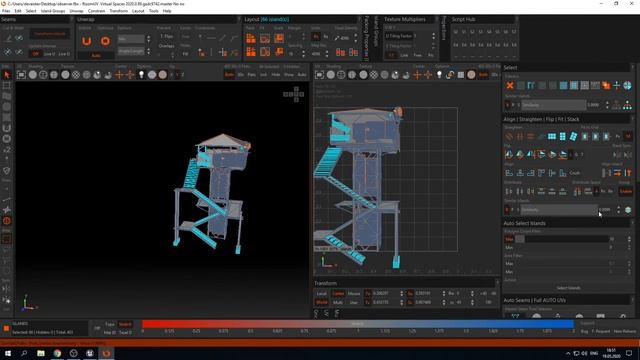This screenshot has width=640, height=360.
Task: Click the hierarchy tree icon in Select panel
Action: (x=627, y=105)
